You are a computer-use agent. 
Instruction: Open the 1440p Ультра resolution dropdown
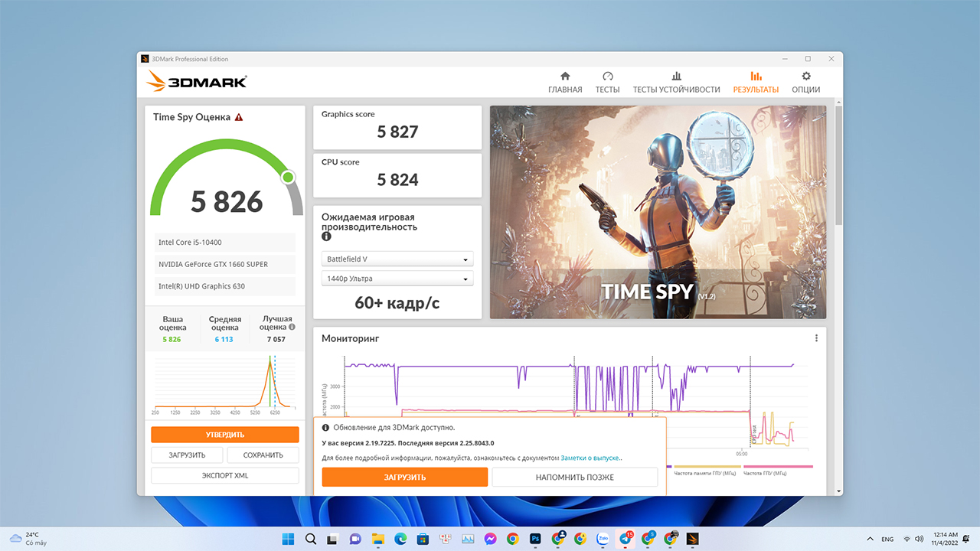397,279
